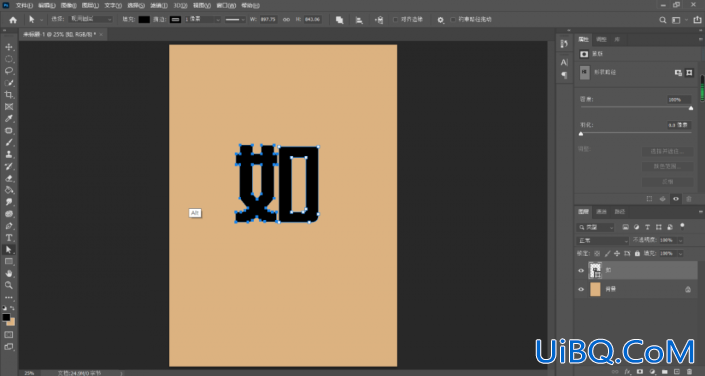
Task: Delete mask trash icon in Properties panel
Action: click(x=689, y=198)
